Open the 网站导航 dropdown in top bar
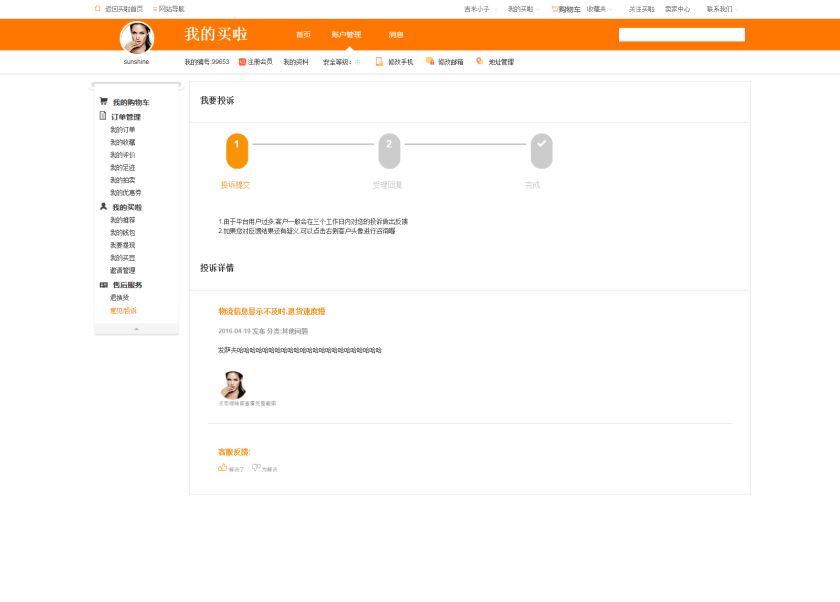This screenshot has width=840, height=602. 169,9
